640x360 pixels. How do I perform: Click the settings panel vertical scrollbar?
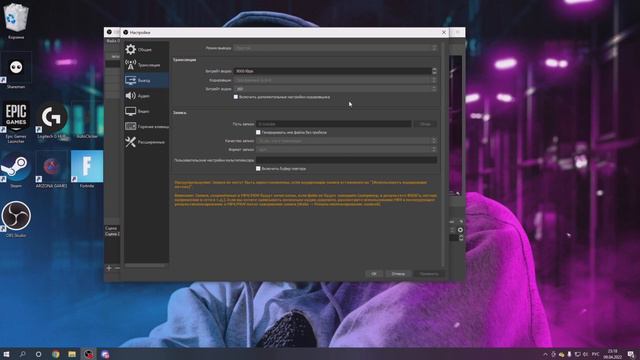(x=443, y=154)
